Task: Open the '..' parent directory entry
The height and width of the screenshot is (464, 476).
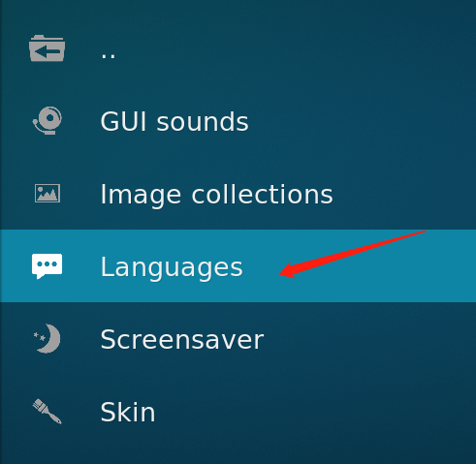Action: pos(238,48)
